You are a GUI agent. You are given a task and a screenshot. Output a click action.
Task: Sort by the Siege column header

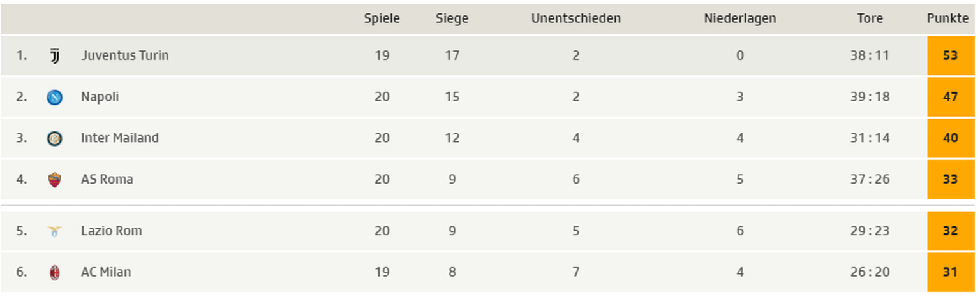pyautogui.click(x=452, y=18)
